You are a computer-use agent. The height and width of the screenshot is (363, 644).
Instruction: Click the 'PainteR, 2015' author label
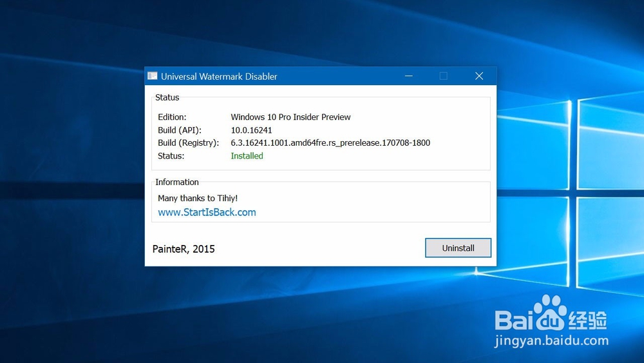coord(184,249)
